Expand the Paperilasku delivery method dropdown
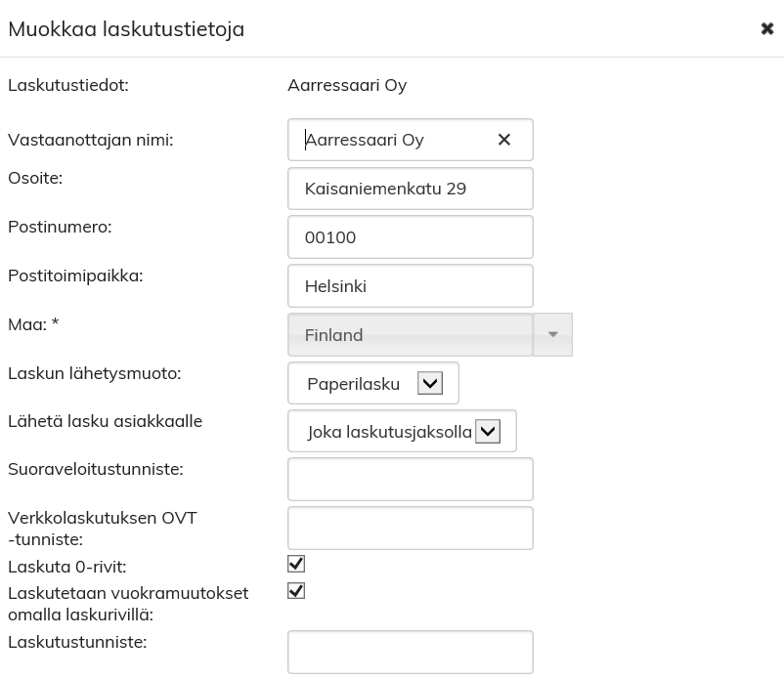The image size is (784, 679). [430, 384]
